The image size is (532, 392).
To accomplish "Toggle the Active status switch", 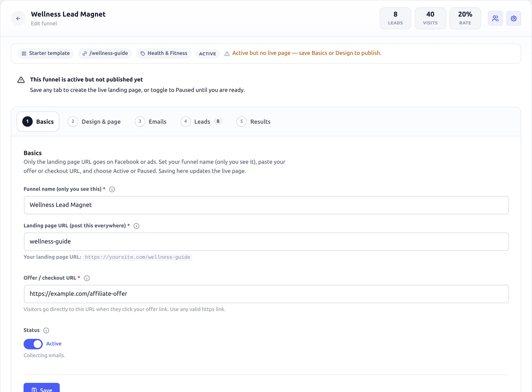I will [33, 344].
